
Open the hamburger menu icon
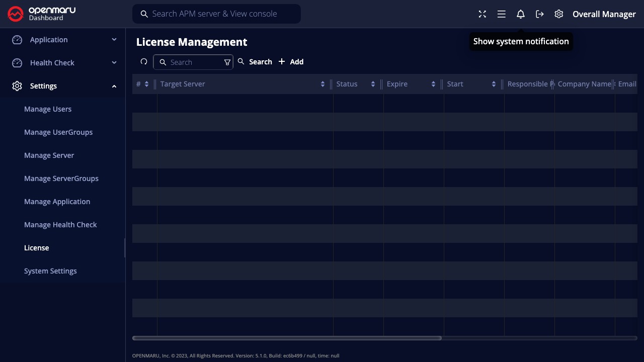pos(501,14)
